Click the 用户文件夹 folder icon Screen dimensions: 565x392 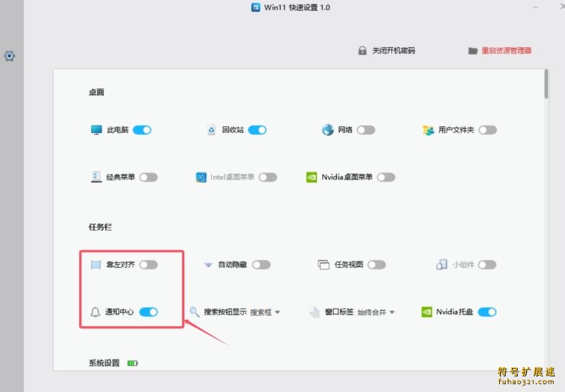click(x=428, y=130)
